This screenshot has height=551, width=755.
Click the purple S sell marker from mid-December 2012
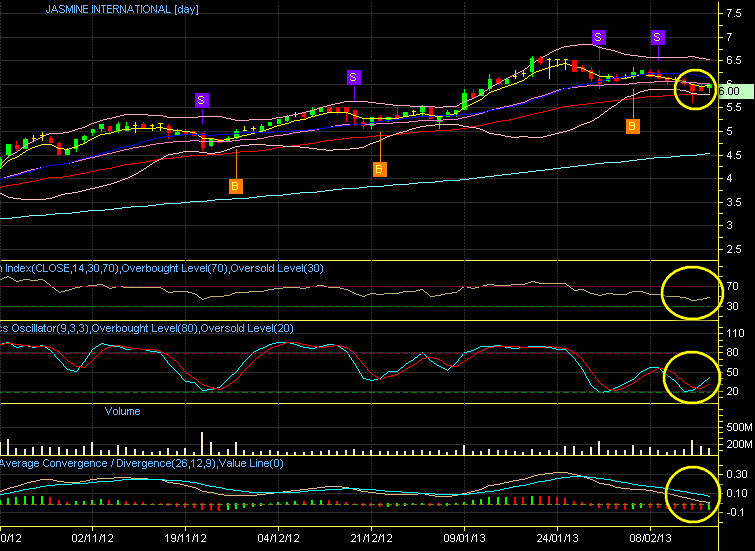(x=353, y=77)
